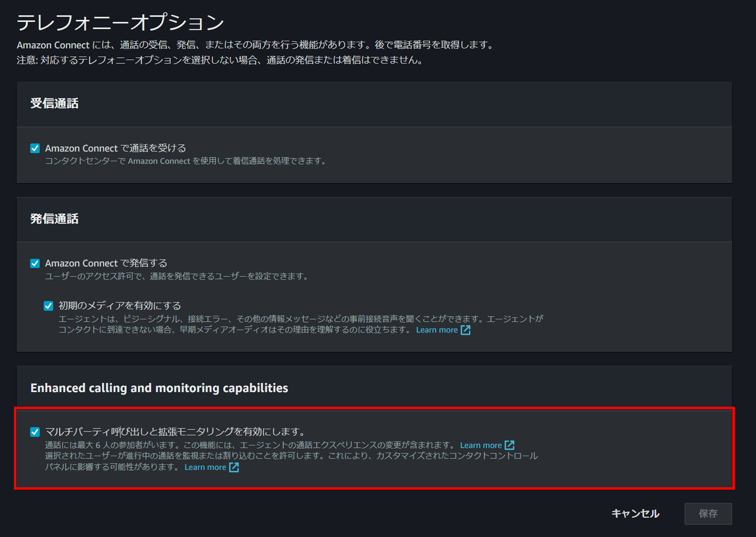Click the テレフォニーオプション page heading

click(x=120, y=22)
